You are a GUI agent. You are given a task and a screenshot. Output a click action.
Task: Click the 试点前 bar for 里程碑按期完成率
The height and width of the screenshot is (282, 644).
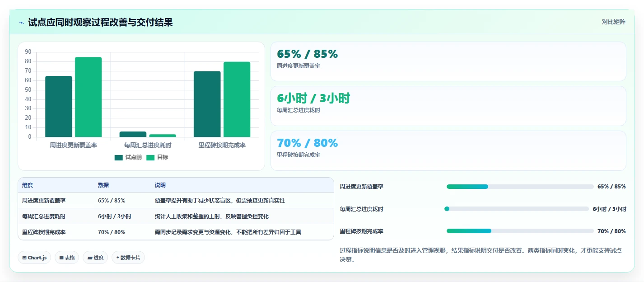pos(207,104)
